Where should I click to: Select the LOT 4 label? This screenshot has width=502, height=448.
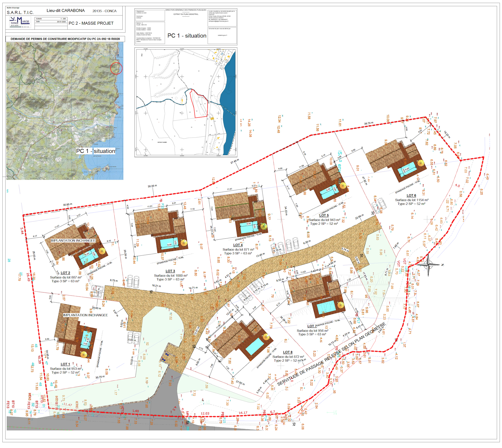point(238,245)
